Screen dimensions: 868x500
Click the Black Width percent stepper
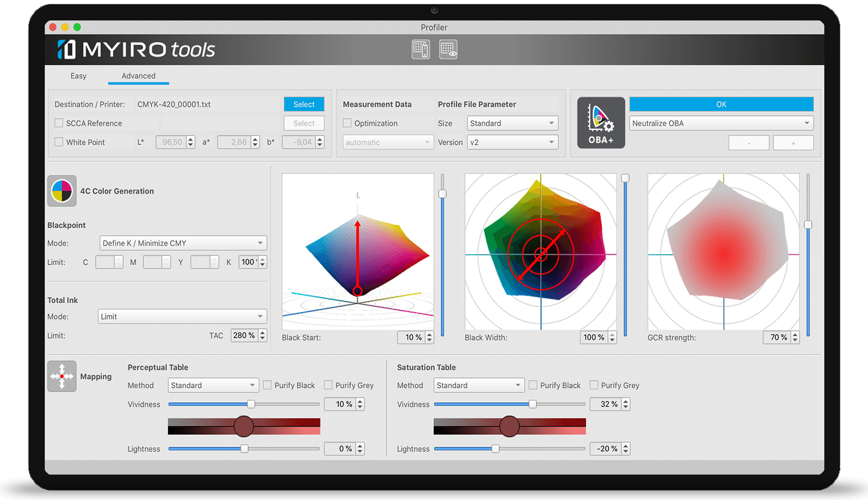click(x=612, y=337)
